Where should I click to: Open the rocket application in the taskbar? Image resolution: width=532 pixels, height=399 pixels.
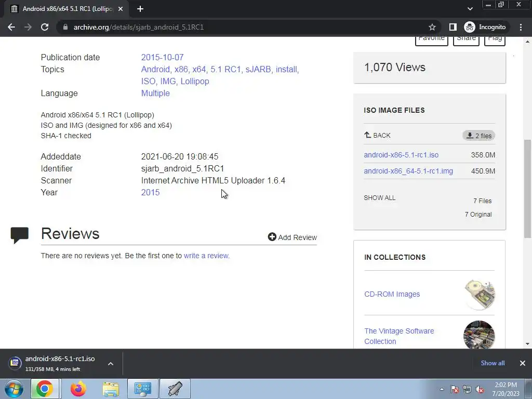[x=175, y=389]
